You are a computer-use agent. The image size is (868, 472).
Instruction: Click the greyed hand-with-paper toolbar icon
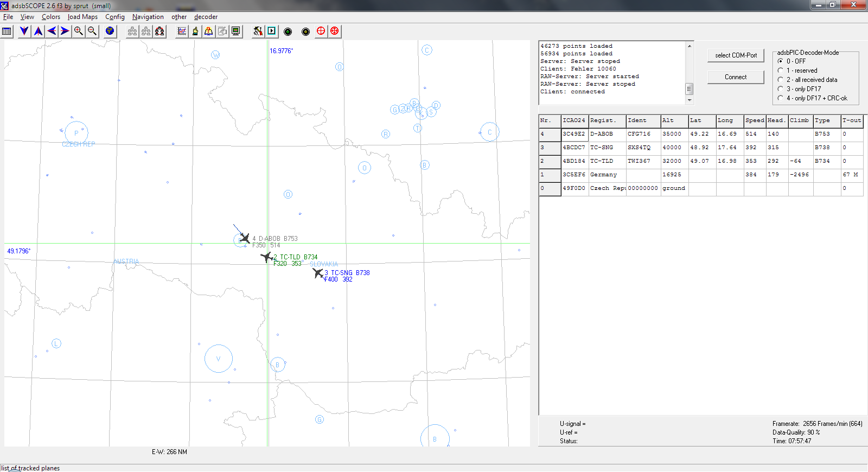click(x=222, y=31)
